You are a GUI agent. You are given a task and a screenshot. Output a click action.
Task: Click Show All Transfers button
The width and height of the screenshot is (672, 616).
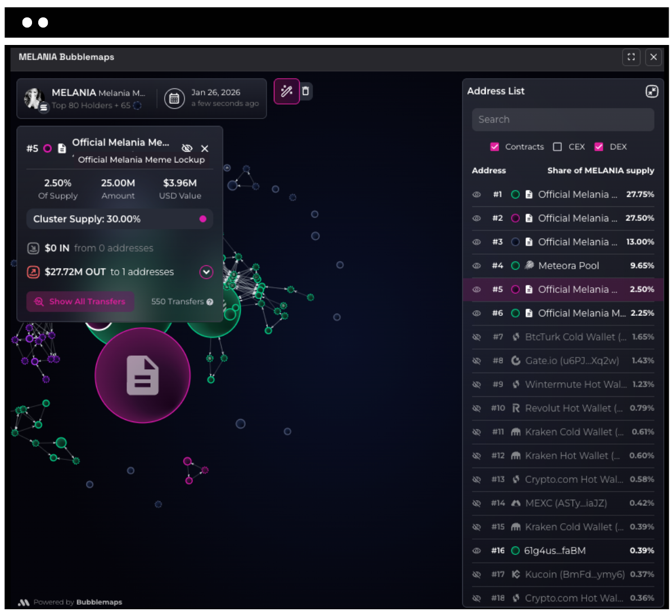click(80, 302)
